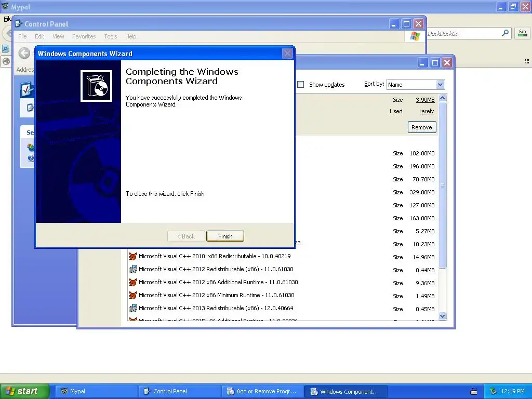Click Control Panel title bar icon
The width and height of the screenshot is (532, 399).
[19, 24]
